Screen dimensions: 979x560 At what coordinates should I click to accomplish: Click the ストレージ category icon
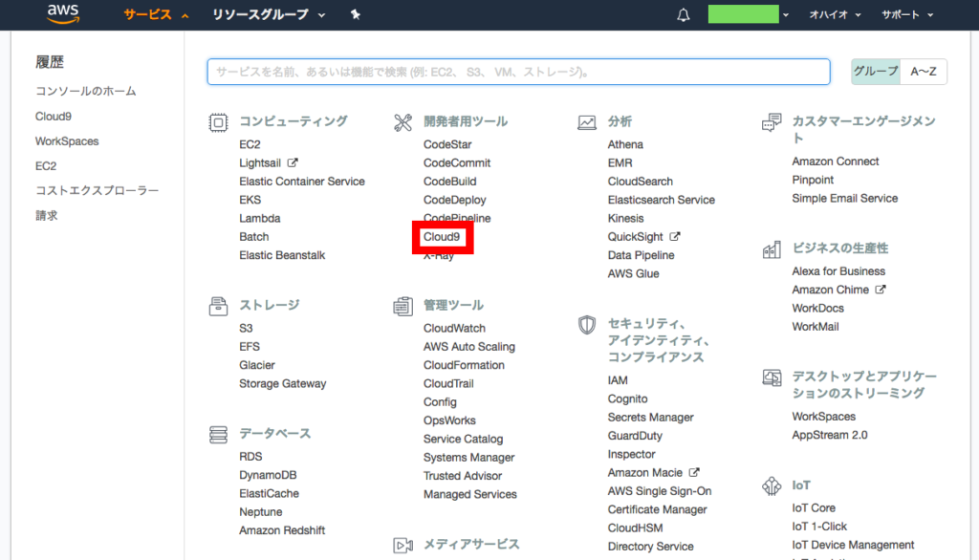tap(218, 306)
